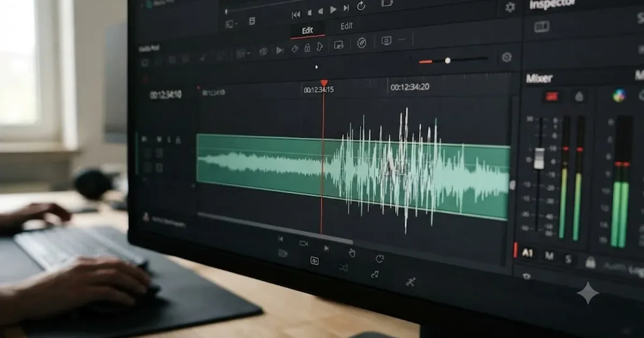Click the gear icon next to zoom slider

[x=506, y=57]
